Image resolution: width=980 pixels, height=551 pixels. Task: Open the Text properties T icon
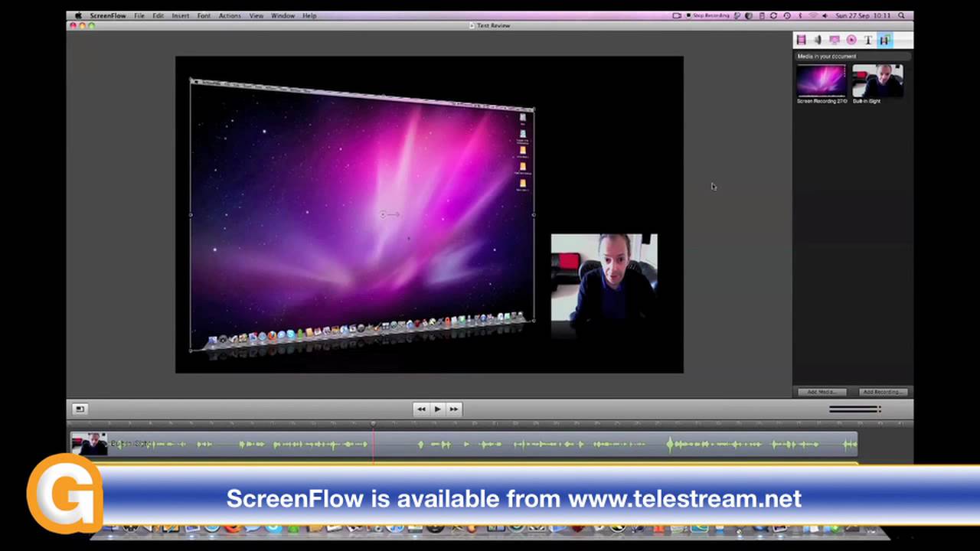(x=868, y=40)
